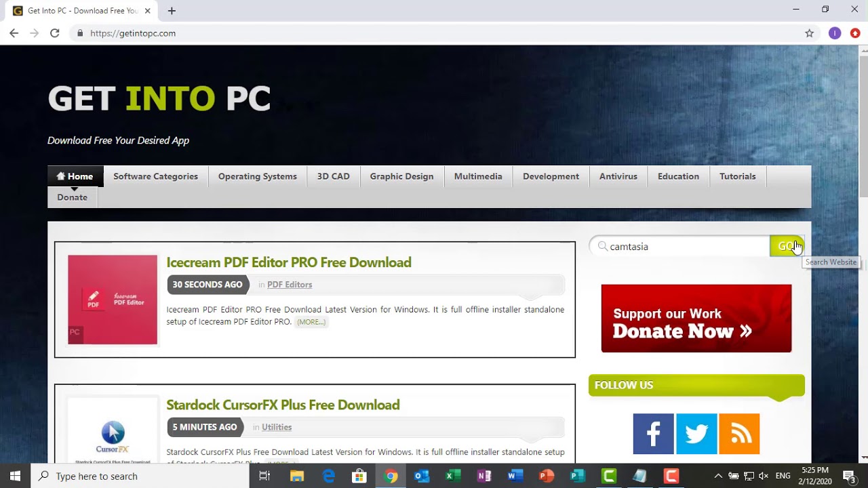The image size is (868, 488).
Task: Open the muted volume tray icon
Action: coord(764,476)
